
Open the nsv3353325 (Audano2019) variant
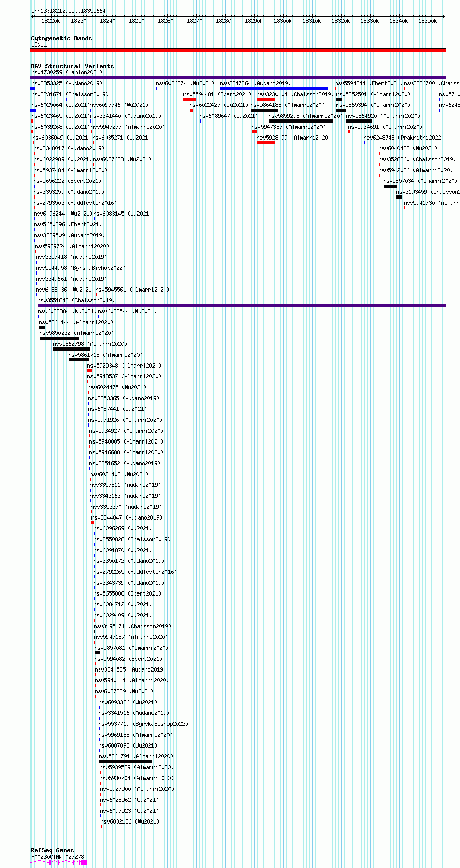click(67, 83)
